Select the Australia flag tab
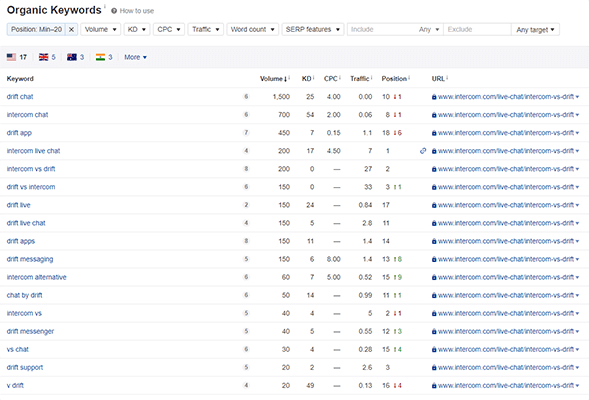 76,57
